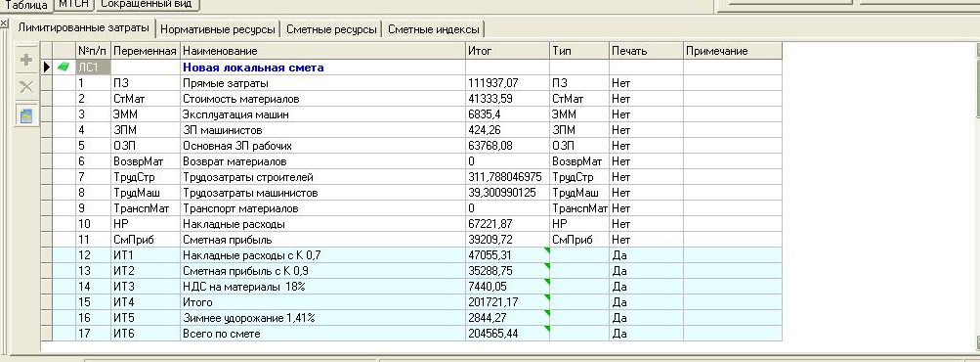Click the Накладные расходы name cell in row 10
The width and height of the screenshot is (980, 362).
click(x=322, y=224)
